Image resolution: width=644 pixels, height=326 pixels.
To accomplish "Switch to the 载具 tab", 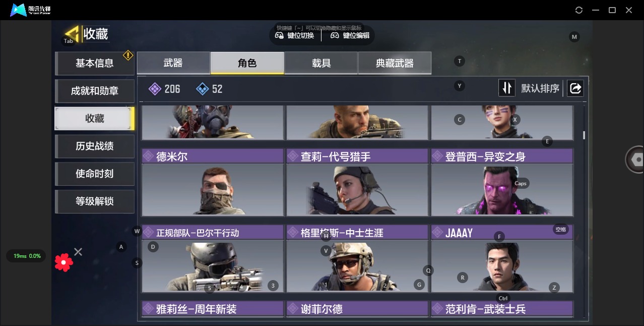I will coord(321,63).
